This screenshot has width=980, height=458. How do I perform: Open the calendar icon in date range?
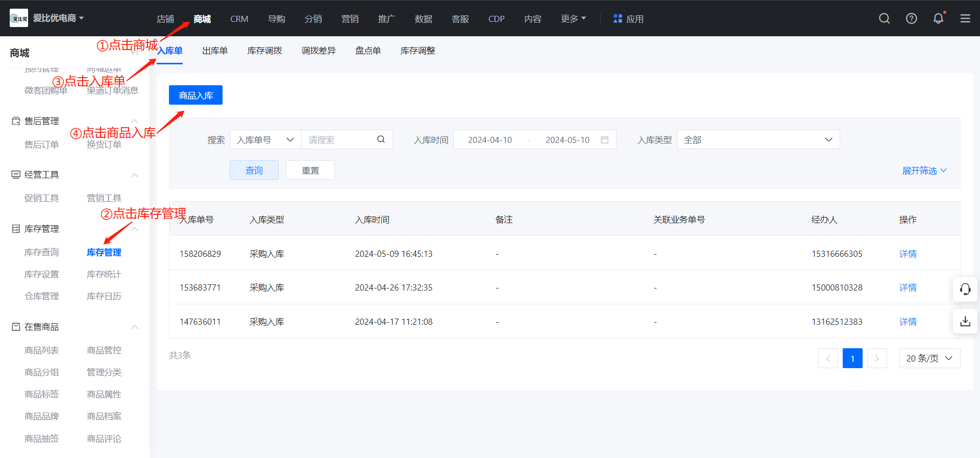click(x=605, y=139)
